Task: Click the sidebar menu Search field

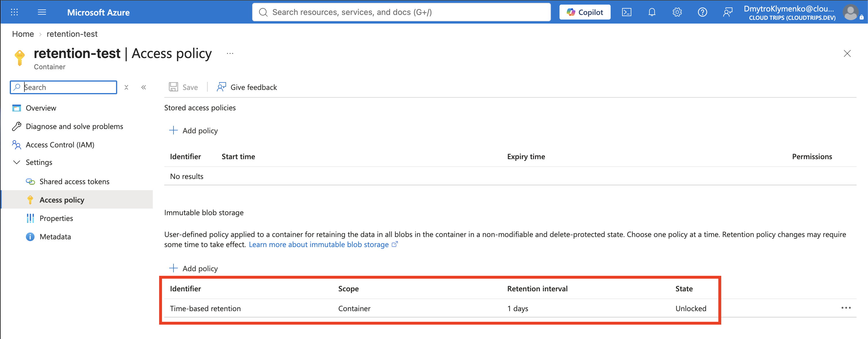Action: click(64, 87)
